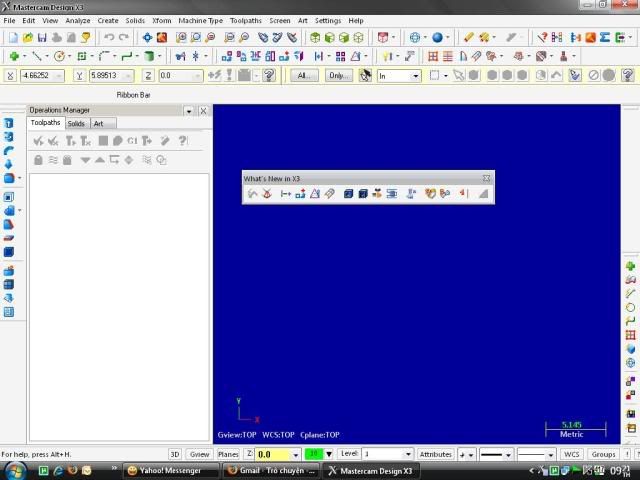Click the blue Sigma icon
This screenshot has width=640, height=480.
coord(605,38)
